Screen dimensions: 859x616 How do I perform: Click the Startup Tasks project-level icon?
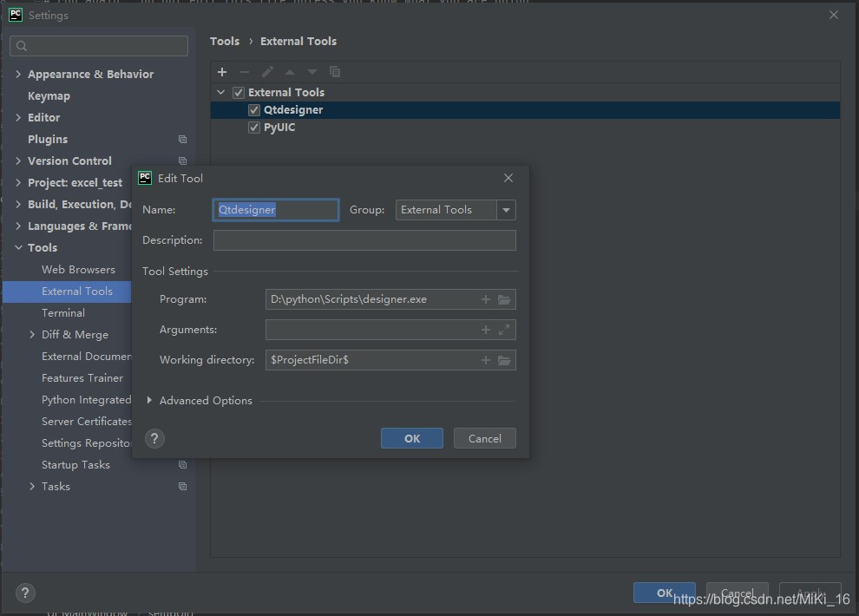point(182,465)
